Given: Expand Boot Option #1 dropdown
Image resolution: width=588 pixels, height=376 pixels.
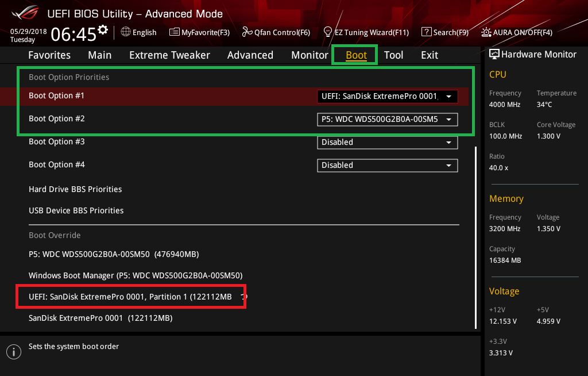Looking at the screenshot, I should coord(388,97).
